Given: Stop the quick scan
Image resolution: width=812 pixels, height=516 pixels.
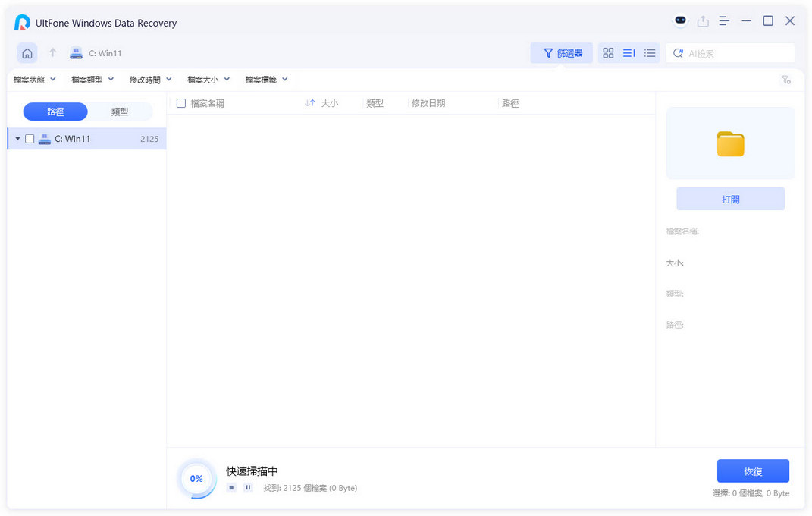Looking at the screenshot, I should click(232, 488).
